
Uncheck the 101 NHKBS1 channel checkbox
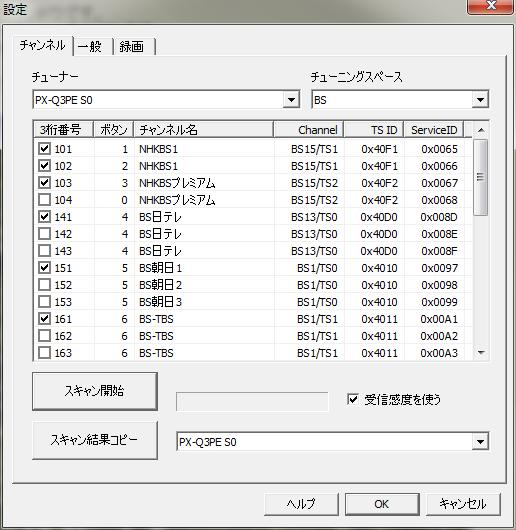click(x=44, y=149)
